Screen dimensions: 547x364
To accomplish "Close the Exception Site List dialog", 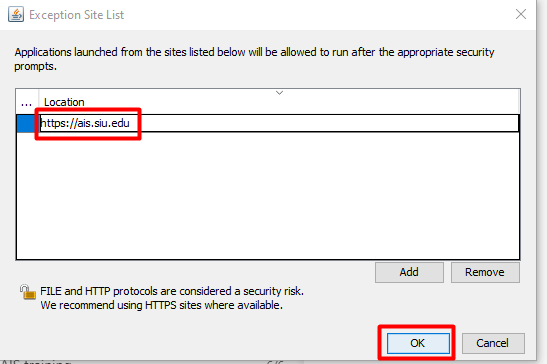I will [x=520, y=14].
